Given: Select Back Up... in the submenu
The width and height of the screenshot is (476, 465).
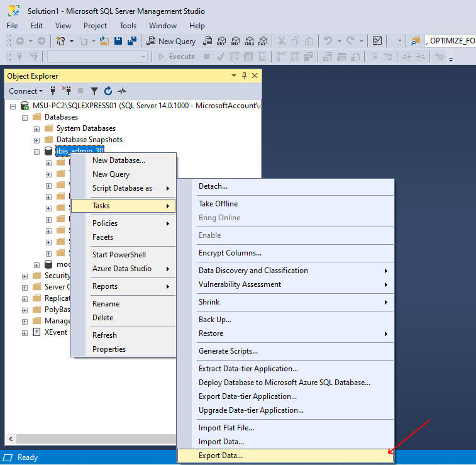Looking at the screenshot, I should tap(285, 320).
